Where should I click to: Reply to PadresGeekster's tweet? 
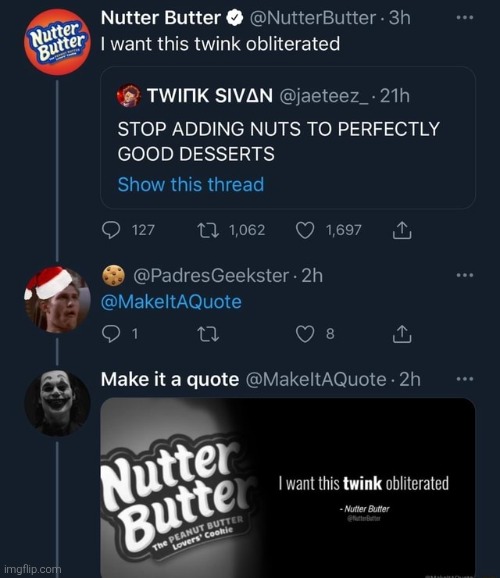tap(111, 334)
